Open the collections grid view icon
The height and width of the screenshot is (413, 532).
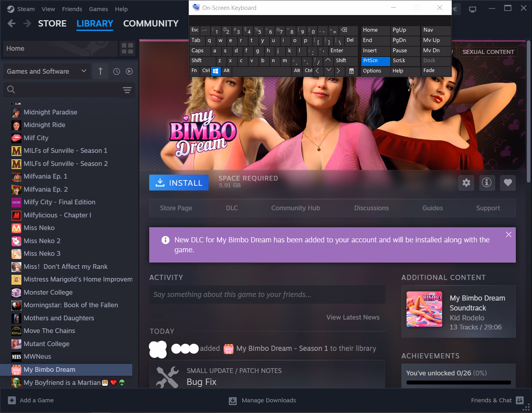127,48
